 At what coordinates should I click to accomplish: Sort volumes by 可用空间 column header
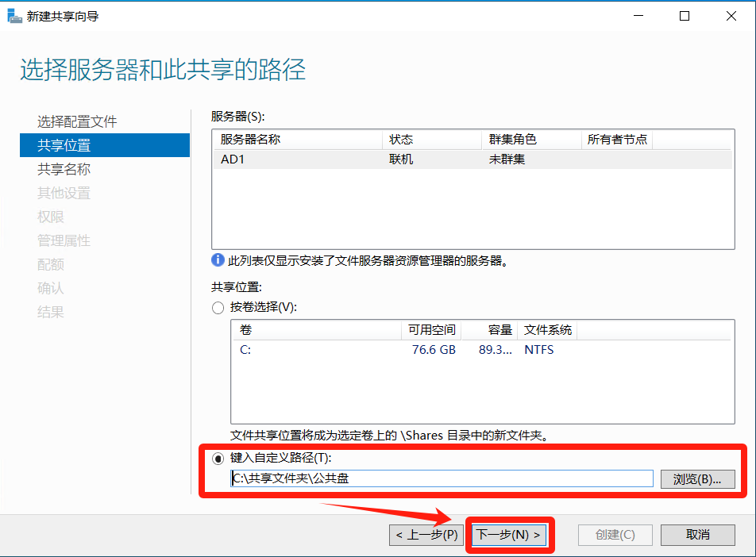[x=431, y=330]
